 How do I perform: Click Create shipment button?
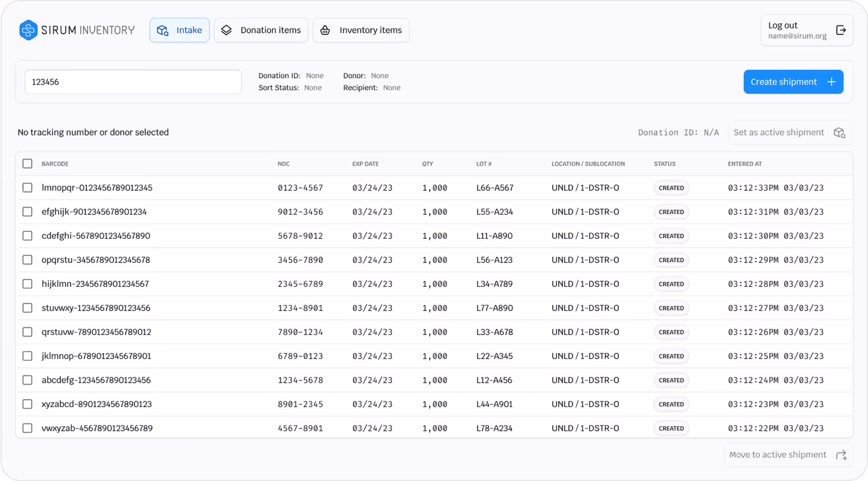(793, 82)
